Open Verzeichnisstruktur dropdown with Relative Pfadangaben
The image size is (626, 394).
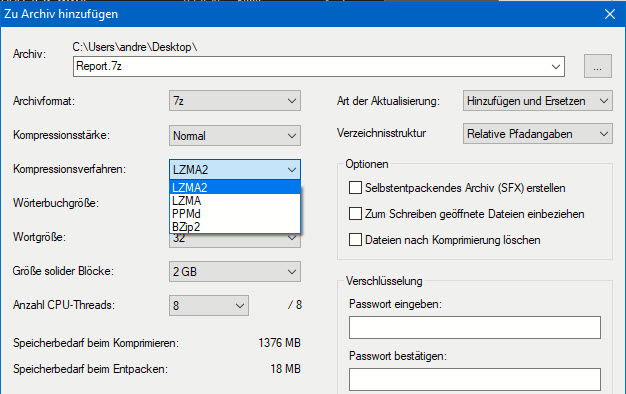point(537,134)
